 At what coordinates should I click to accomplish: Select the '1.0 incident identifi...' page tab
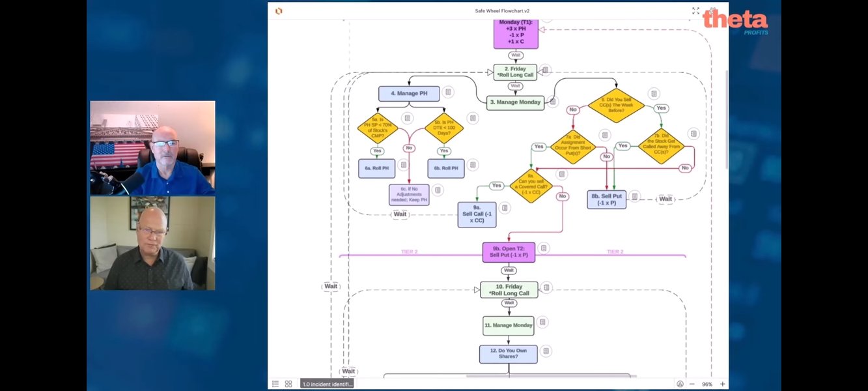327,384
